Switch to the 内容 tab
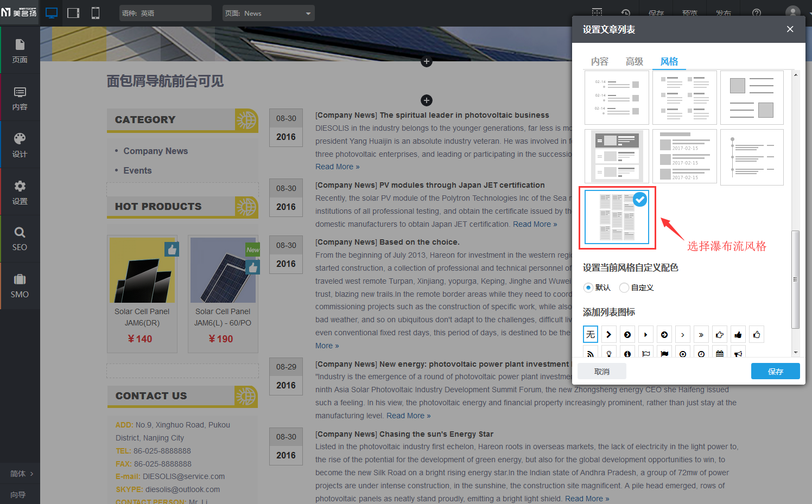The image size is (812, 504). pos(600,61)
